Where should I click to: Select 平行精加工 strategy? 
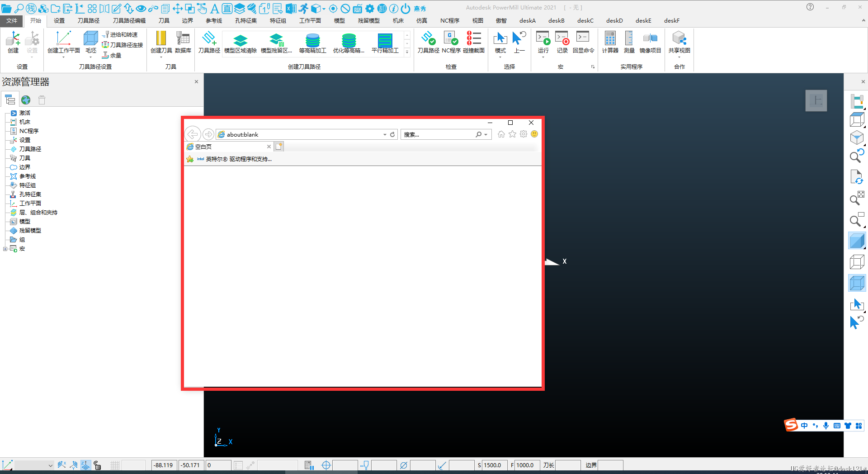[x=385, y=44]
